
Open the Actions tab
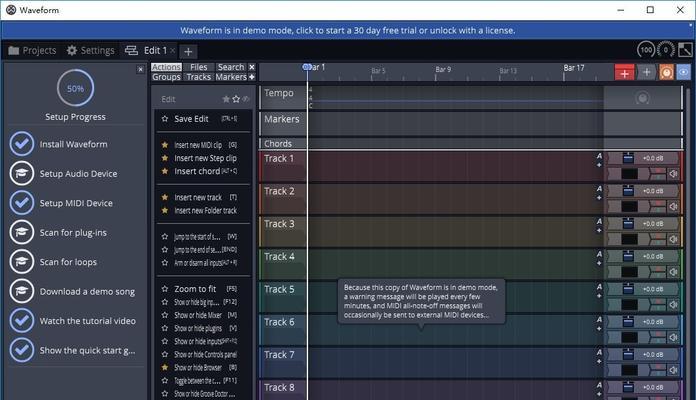click(166, 67)
